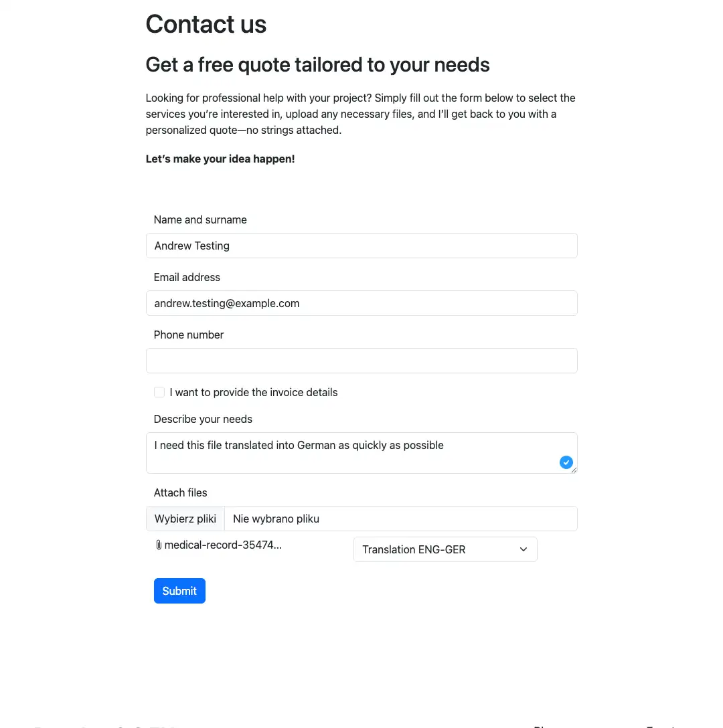Click the email field with andrew.testing@example.com

(361, 303)
